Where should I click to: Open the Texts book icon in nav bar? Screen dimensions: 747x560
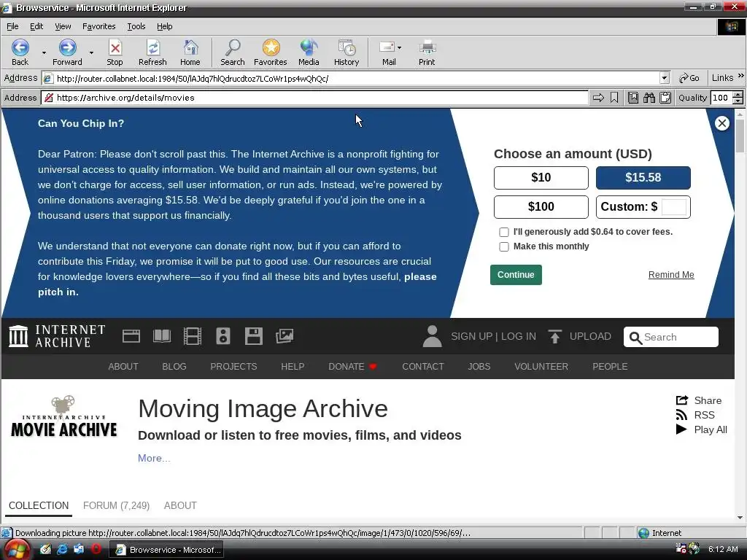pos(162,336)
